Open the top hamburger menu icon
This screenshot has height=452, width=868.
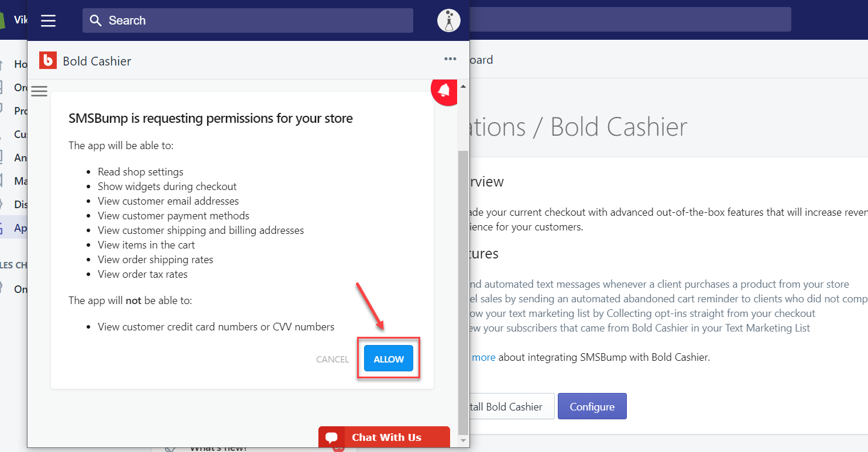(48, 20)
